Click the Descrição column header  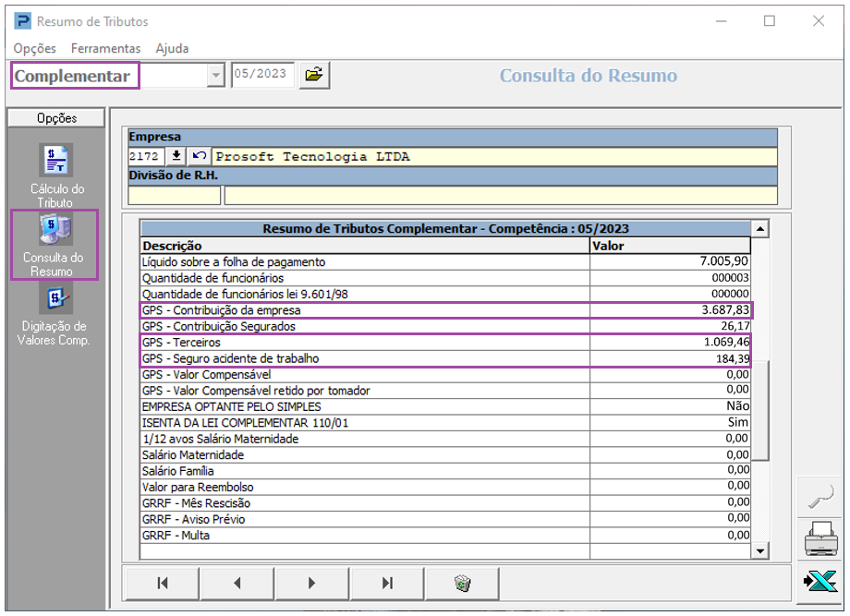[x=365, y=246]
